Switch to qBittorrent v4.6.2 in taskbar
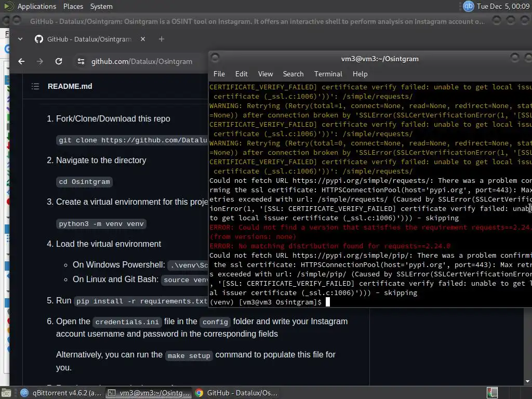532x399 pixels. (61, 393)
